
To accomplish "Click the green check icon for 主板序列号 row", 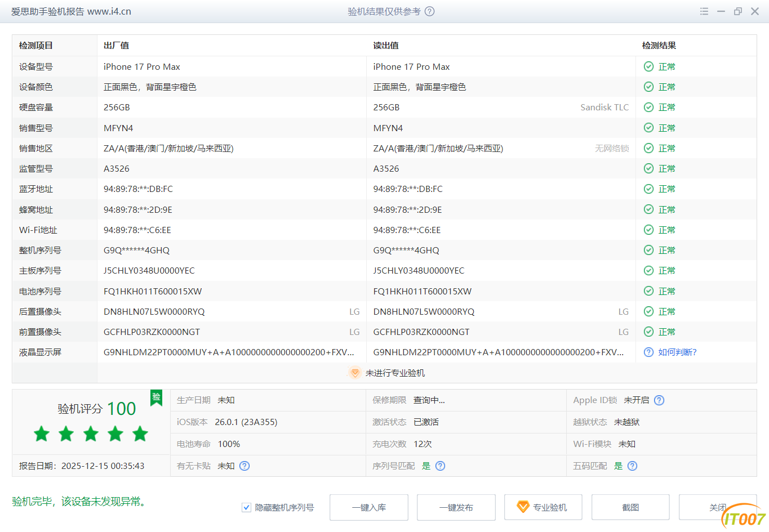I will click(649, 271).
